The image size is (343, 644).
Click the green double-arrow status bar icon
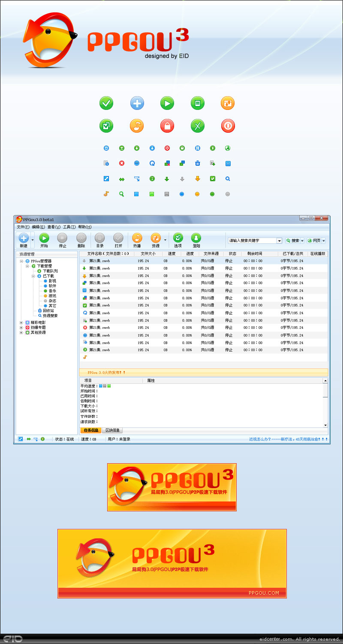(x=29, y=439)
